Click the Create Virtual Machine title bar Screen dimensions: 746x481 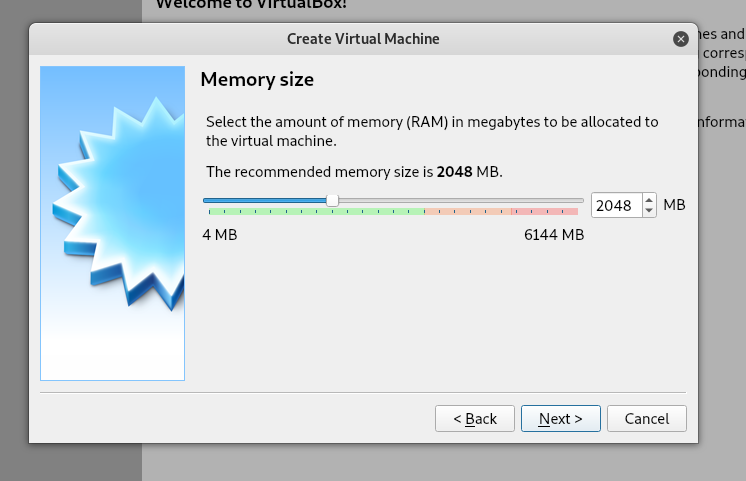363,39
